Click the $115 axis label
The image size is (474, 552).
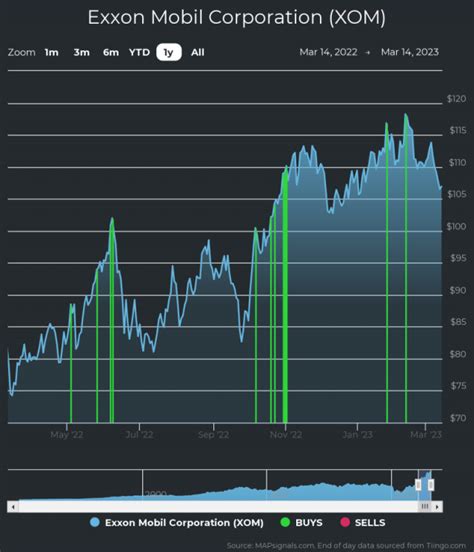458,130
